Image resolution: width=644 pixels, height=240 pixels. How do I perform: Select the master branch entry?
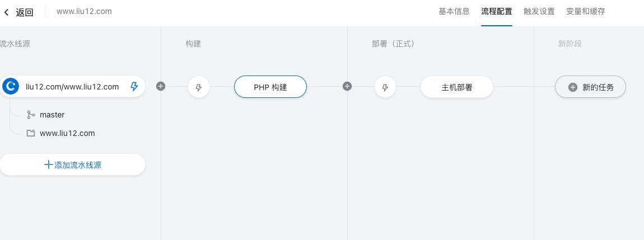click(52, 115)
